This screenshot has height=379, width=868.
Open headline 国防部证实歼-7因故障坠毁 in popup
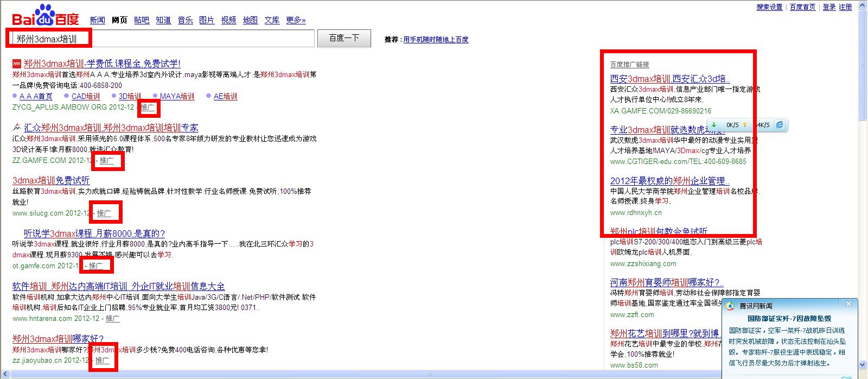(789, 319)
